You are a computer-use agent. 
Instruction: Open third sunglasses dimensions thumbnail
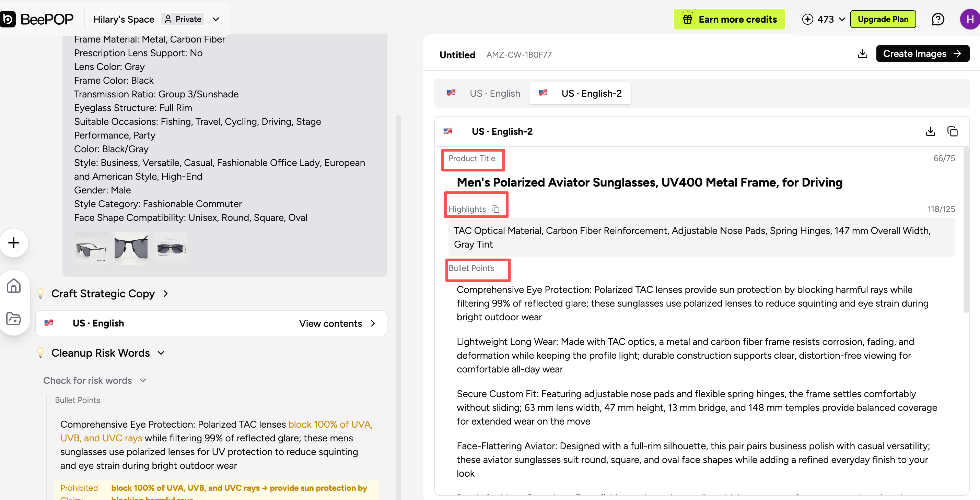[171, 248]
